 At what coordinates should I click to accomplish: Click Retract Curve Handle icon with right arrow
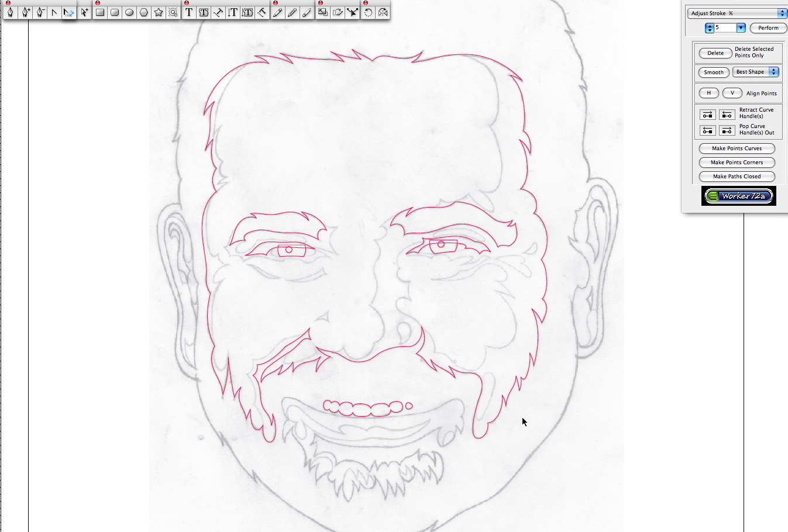coord(708,115)
